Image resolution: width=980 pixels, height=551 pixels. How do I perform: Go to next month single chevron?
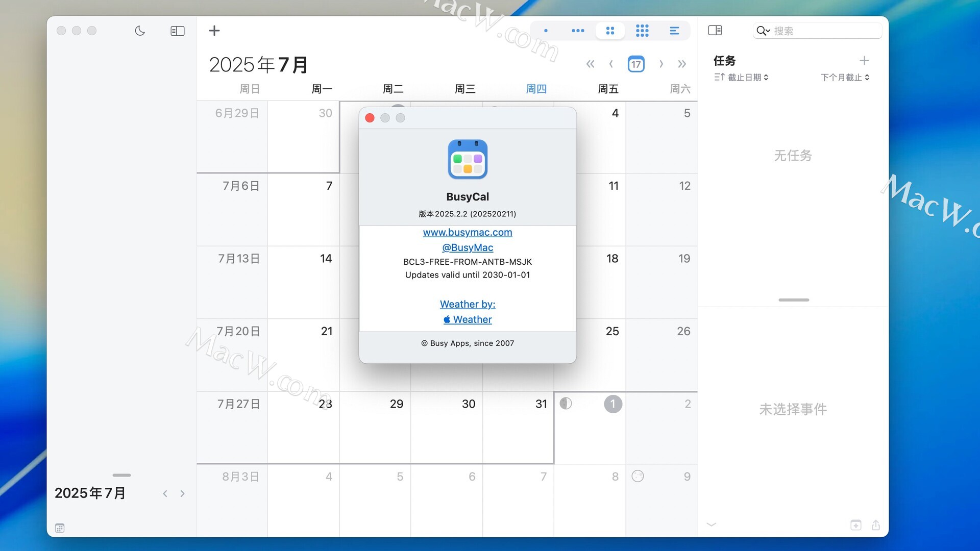661,64
